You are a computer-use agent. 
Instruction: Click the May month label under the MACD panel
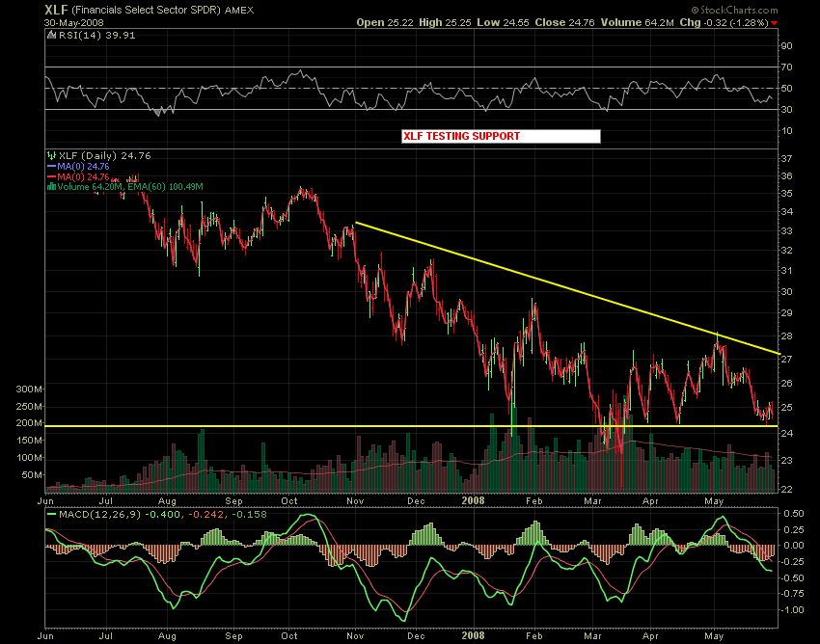[714, 636]
